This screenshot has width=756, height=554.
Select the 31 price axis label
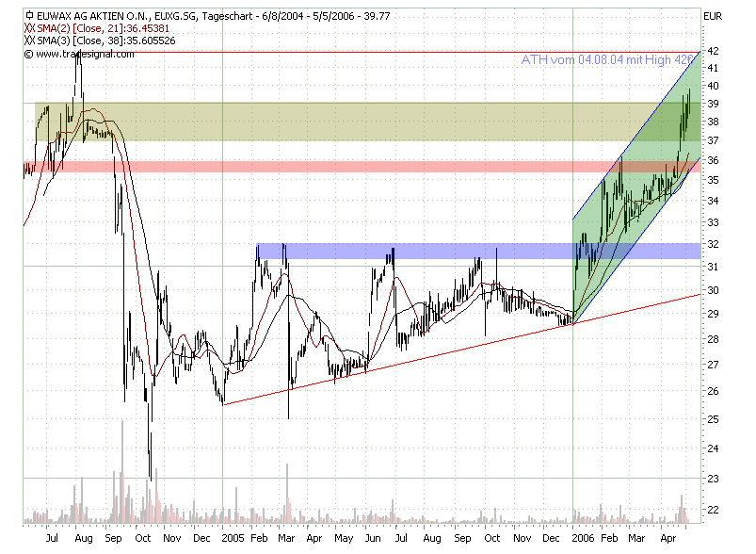point(713,267)
